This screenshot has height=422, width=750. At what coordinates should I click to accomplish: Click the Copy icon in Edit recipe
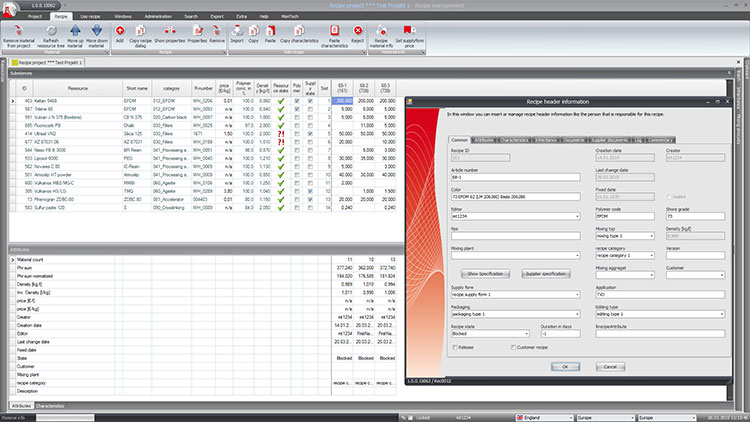coord(254,31)
